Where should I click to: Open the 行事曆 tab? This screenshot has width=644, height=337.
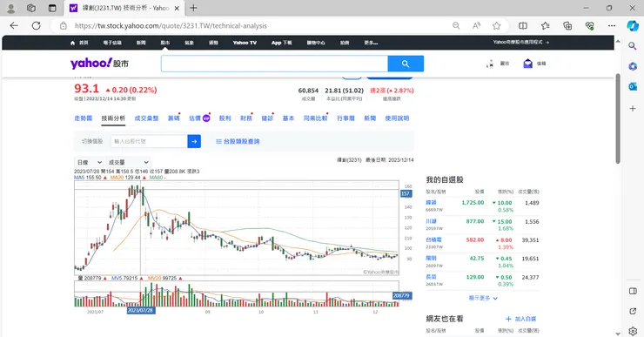tap(345, 118)
